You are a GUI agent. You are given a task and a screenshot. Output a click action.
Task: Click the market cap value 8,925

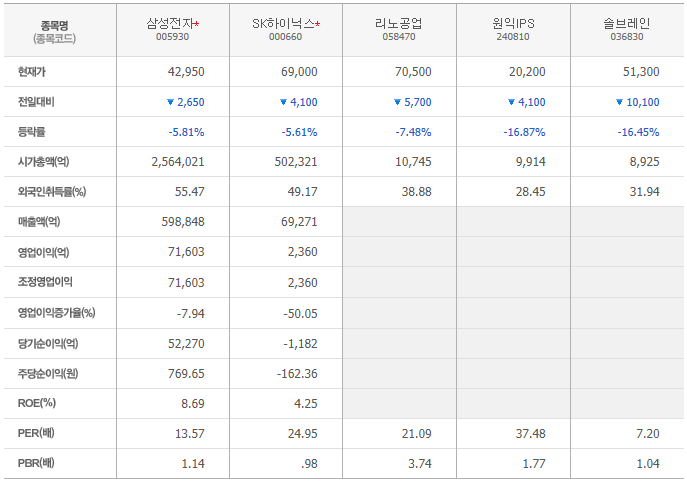pos(645,162)
